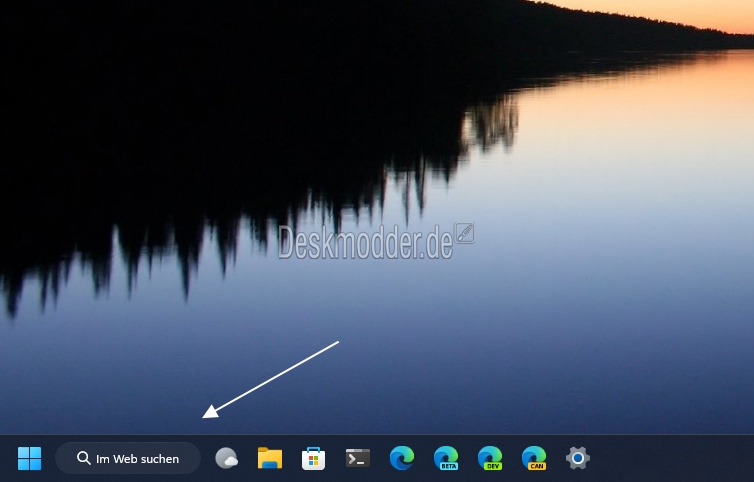Open Microsoft Edge Beta
Image resolution: width=754 pixels, height=482 pixels.
446,458
